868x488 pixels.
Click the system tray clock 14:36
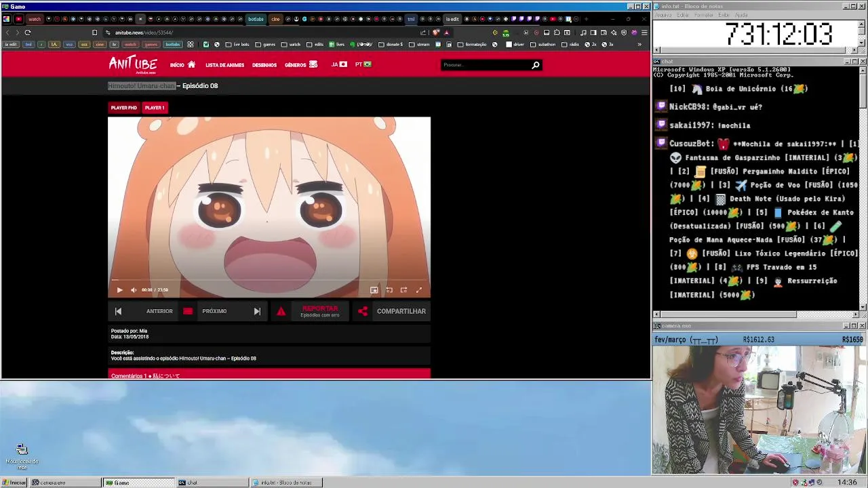[847, 483]
